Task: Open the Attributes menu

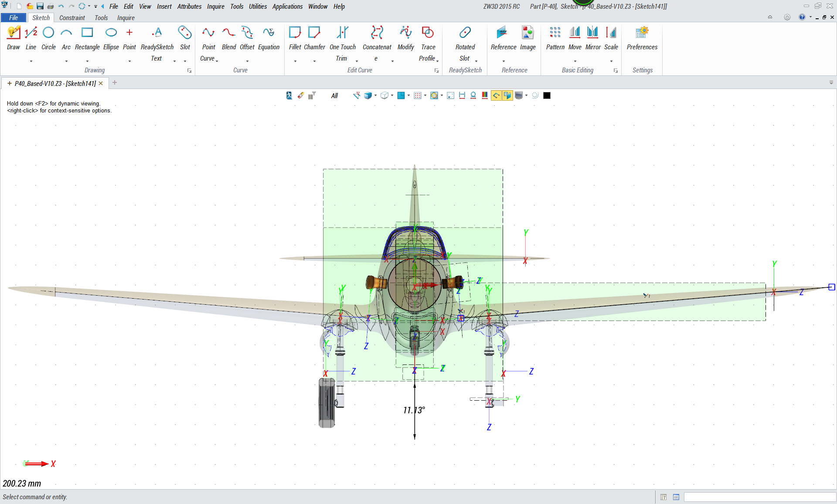Action: pyautogui.click(x=189, y=7)
